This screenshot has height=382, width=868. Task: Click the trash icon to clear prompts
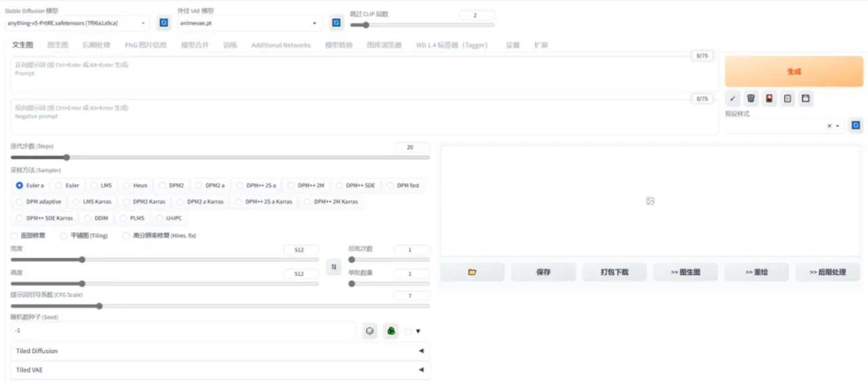[x=751, y=98]
